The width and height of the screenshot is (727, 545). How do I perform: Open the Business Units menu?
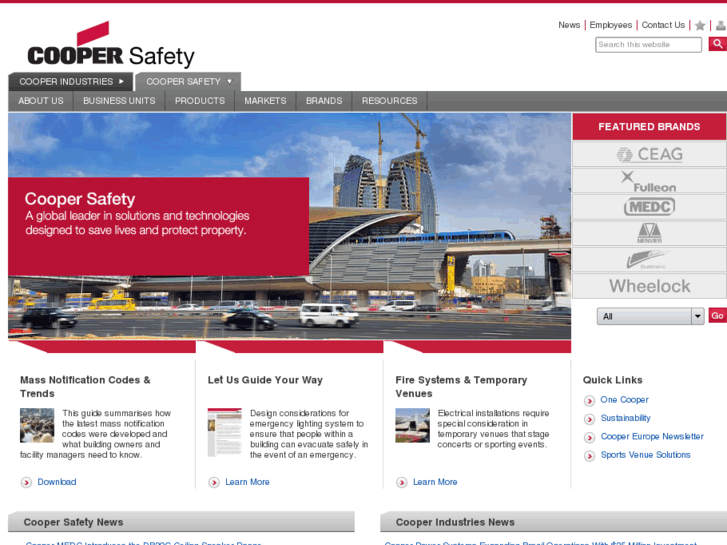(x=119, y=101)
